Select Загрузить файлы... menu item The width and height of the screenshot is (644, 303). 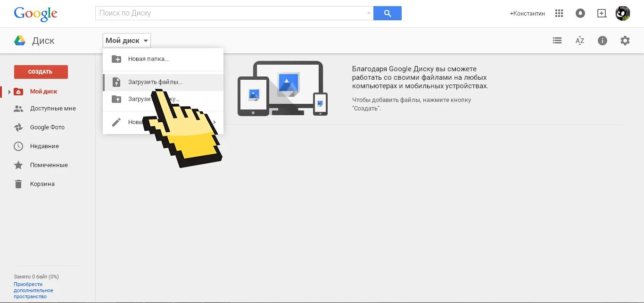pos(163,82)
